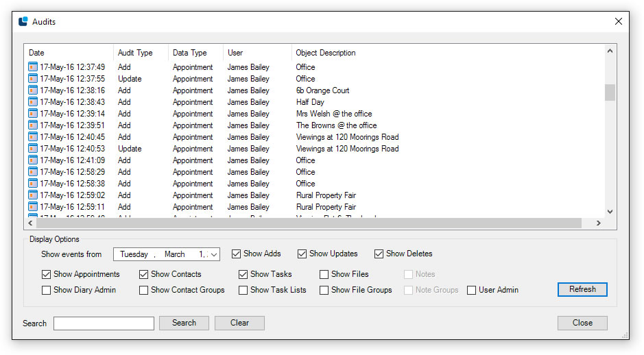
Task: Disable the Show Deletes checkbox
Action: 379,254
